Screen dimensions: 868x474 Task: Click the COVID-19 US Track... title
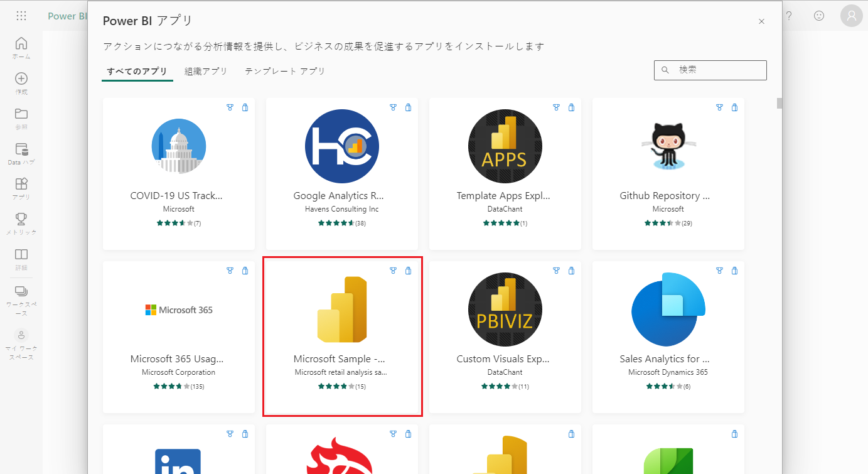click(x=176, y=196)
